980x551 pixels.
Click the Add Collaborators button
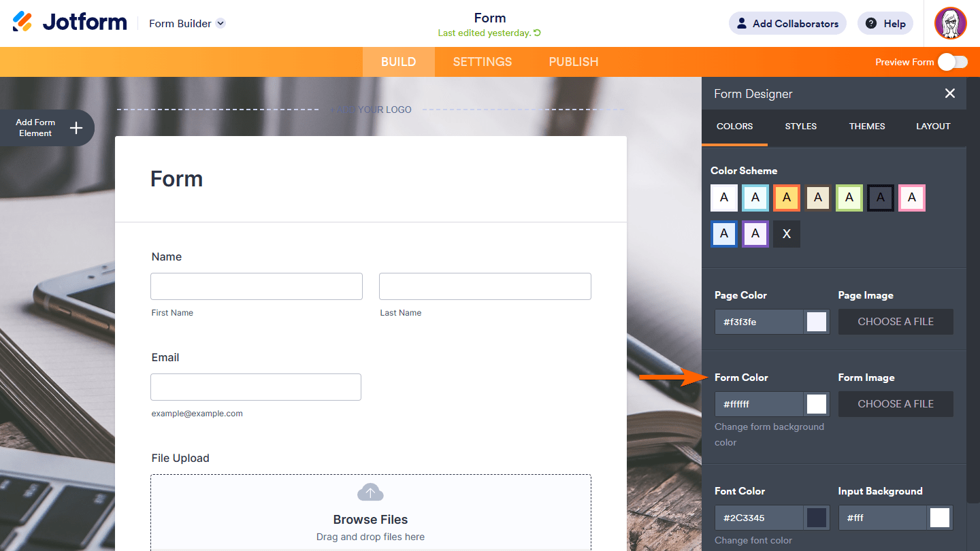[787, 23]
